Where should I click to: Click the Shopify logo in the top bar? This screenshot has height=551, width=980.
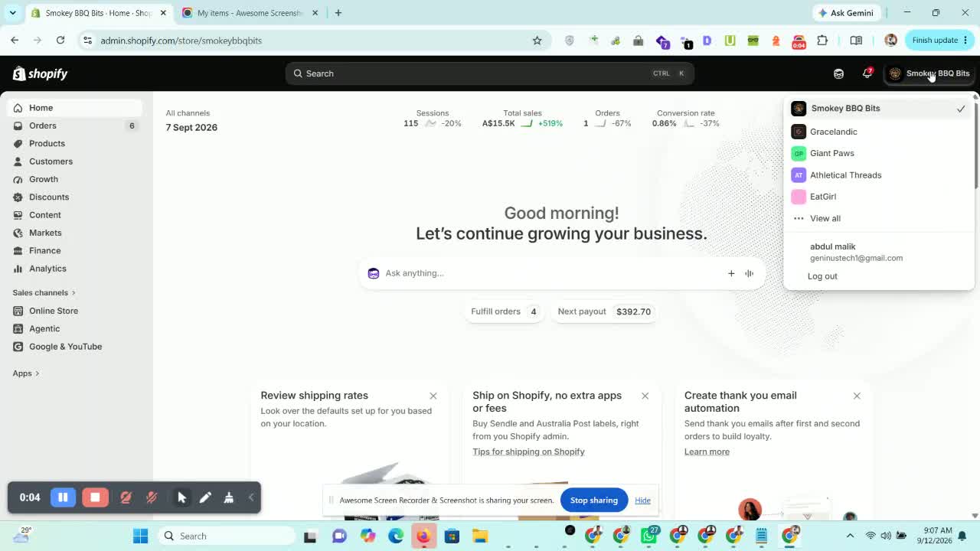click(x=40, y=73)
